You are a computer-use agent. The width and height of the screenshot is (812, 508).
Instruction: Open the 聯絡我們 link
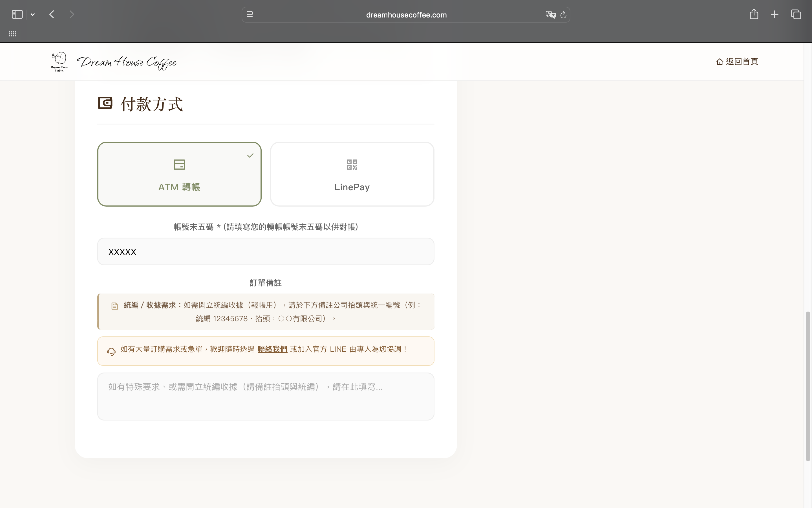[x=272, y=349]
